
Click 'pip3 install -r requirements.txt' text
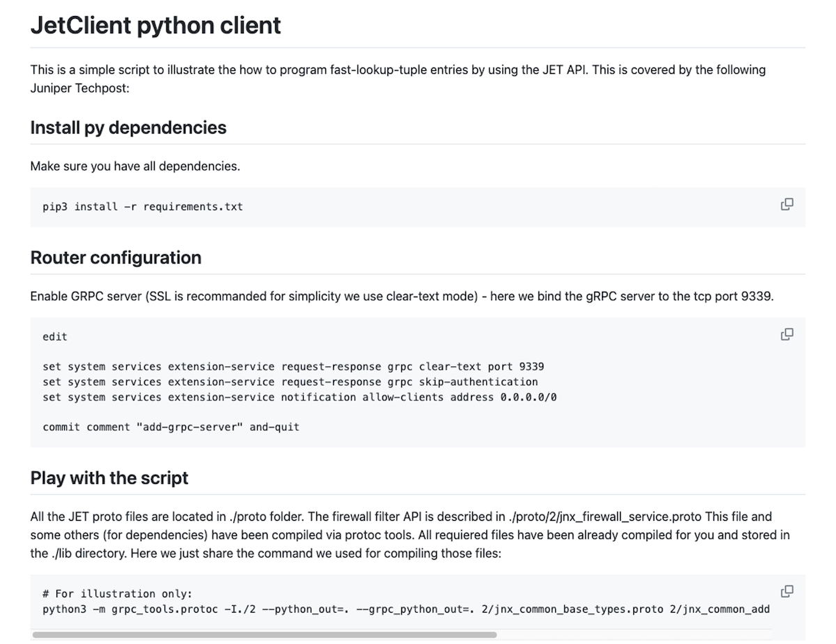pyautogui.click(x=143, y=207)
